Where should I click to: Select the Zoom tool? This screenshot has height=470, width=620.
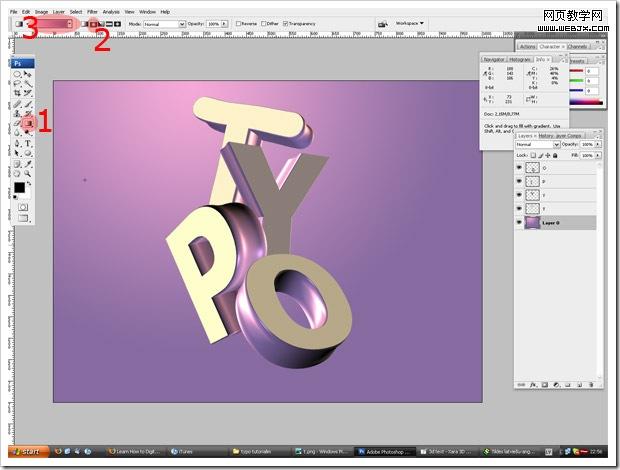(28, 174)
